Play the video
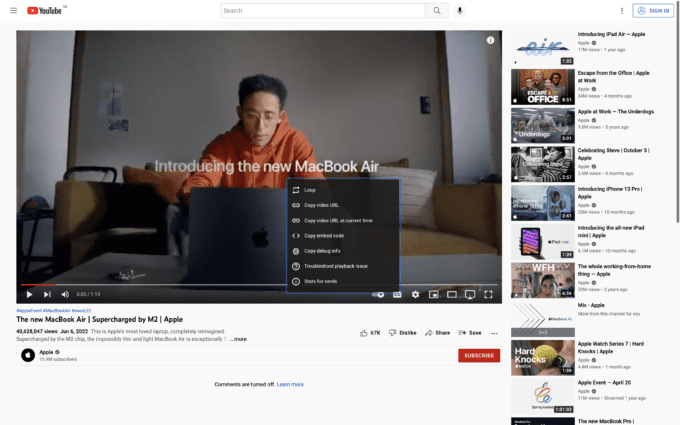This screenshot has width=680, height=425. click(x=29, y=294)
